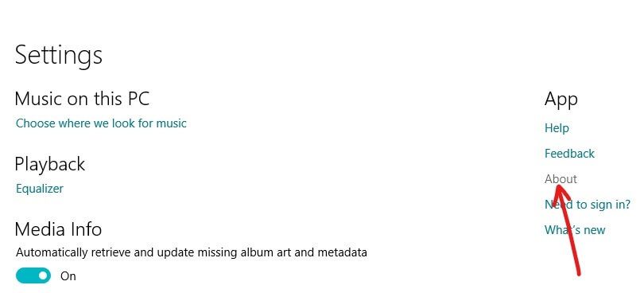Open the Need to sign in? link
The width and height of the screenshot is (644, 293).
click(x=588, y=205)
